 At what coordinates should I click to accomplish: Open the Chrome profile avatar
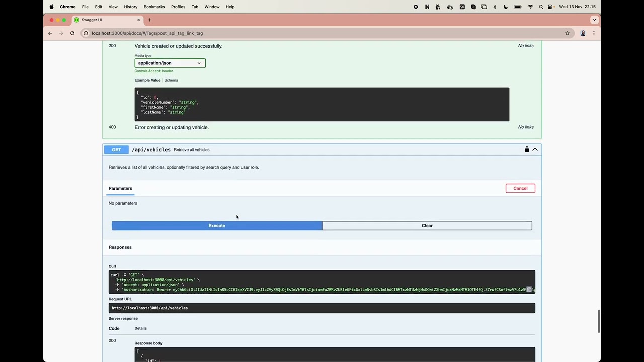pos(583,33)
